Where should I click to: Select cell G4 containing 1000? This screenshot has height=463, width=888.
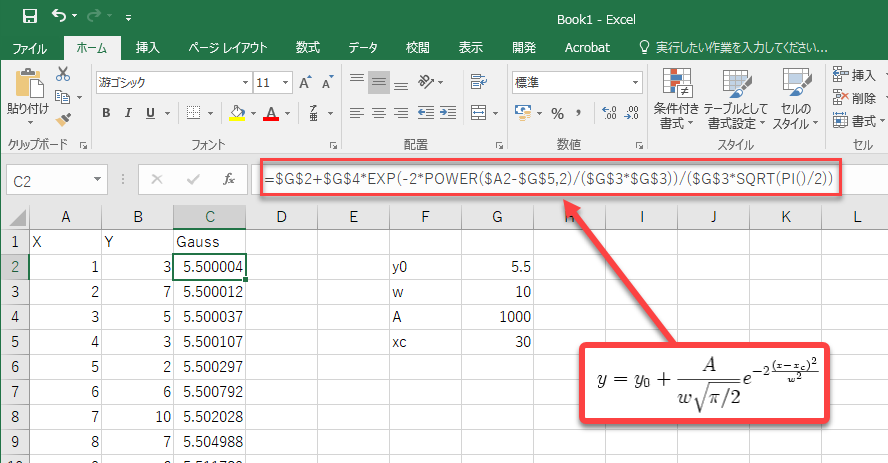(495, 316)
